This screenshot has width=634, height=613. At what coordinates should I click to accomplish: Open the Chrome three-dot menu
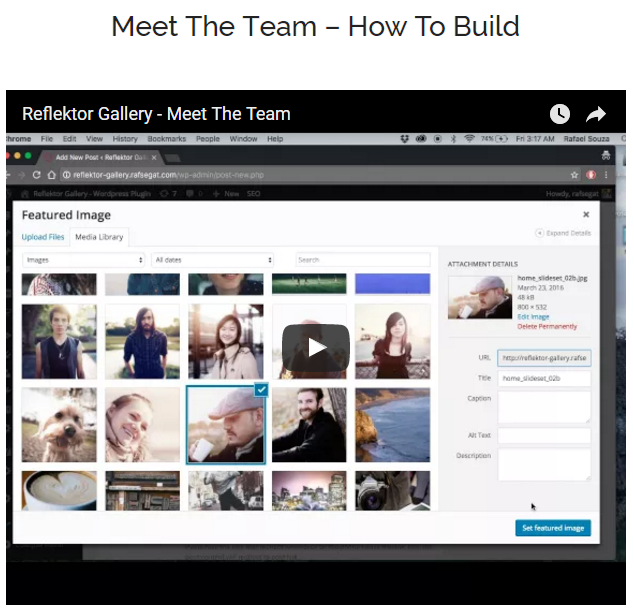click(606, 175)
